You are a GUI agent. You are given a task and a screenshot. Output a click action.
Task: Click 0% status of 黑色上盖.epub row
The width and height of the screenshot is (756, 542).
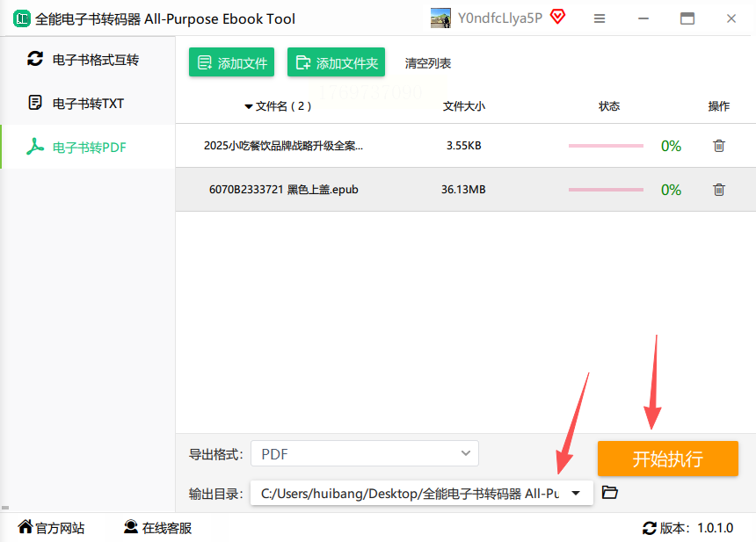click(671, 190)
